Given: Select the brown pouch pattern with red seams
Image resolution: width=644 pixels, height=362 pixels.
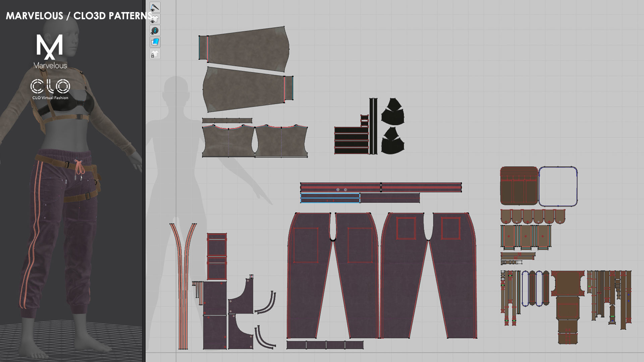Looking at the screenshot, I should (x=519, y=186).
